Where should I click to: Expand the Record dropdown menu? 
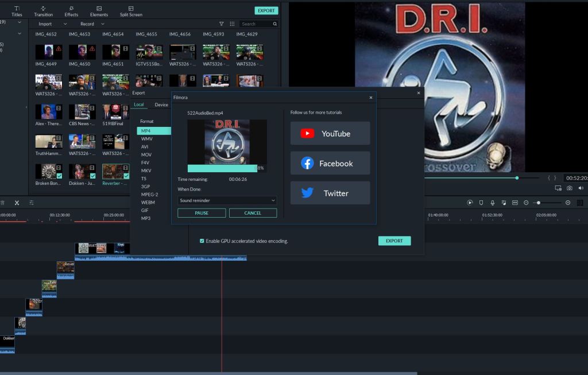pyautogui.click(x=92, y=24)
